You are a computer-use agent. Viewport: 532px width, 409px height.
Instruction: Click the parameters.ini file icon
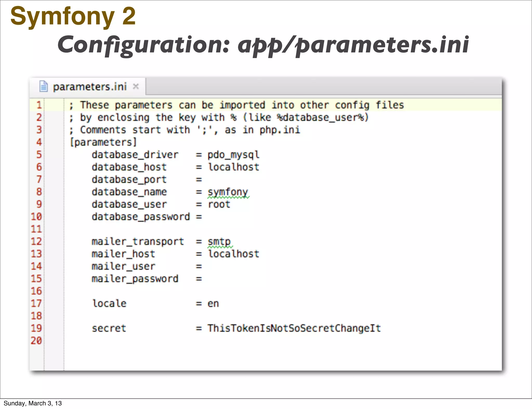[43, 86]
